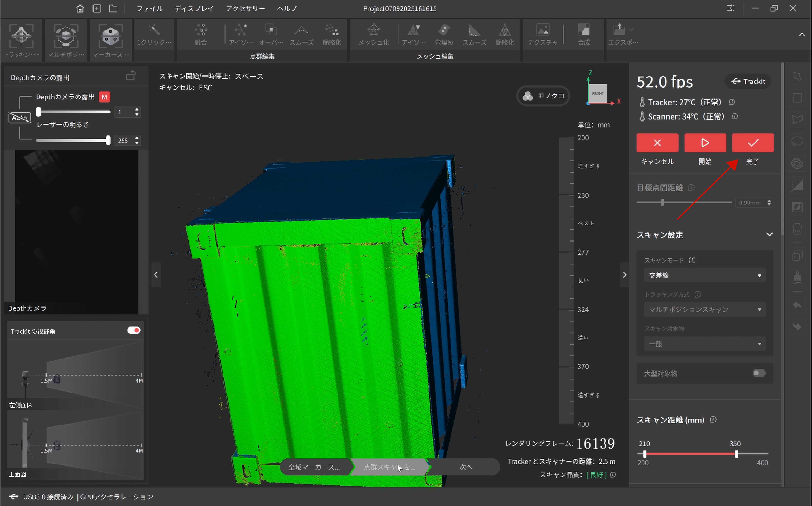Screen dimensions: 812x506
Task: Click the 1-click processing wand icon
Action: click(x=154, y=31)
